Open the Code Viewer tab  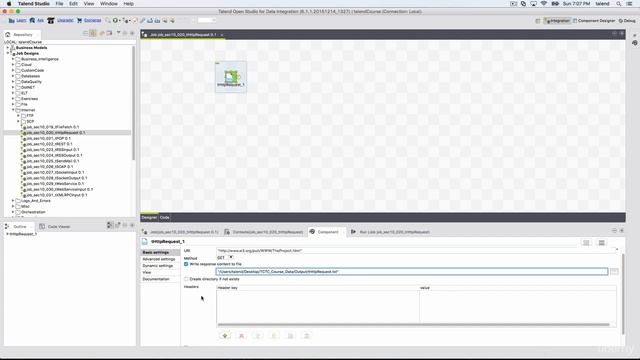click(55, 227)
